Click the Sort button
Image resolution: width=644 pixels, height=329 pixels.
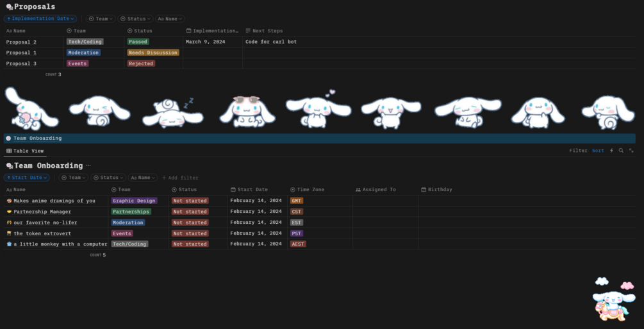(598, 151)
